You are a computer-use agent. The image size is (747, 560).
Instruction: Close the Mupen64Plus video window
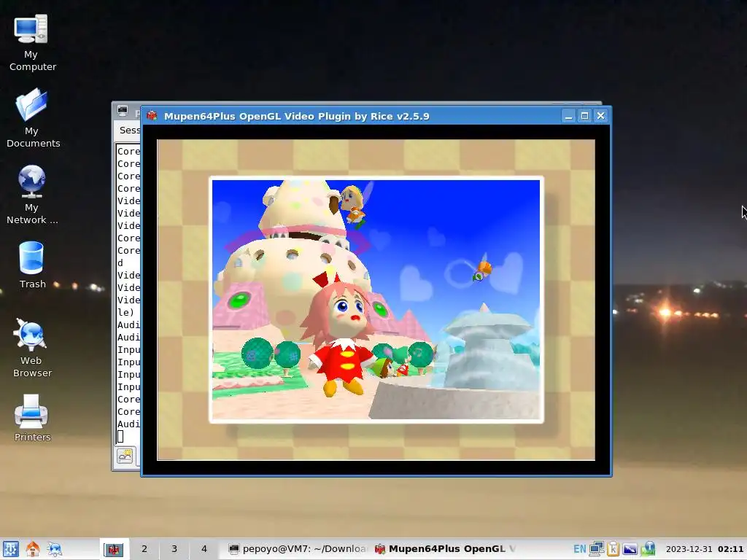pyautogui.click(x=601, y=116)
